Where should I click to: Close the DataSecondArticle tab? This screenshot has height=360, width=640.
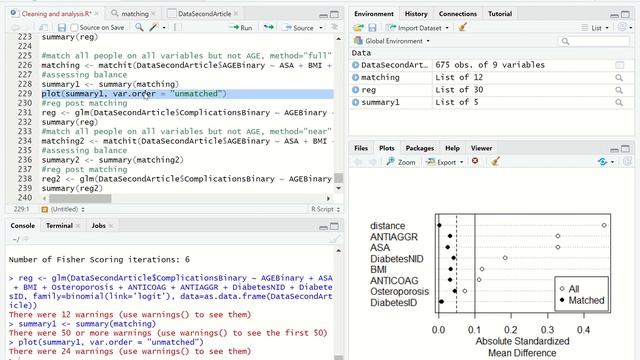coord(236,14)
